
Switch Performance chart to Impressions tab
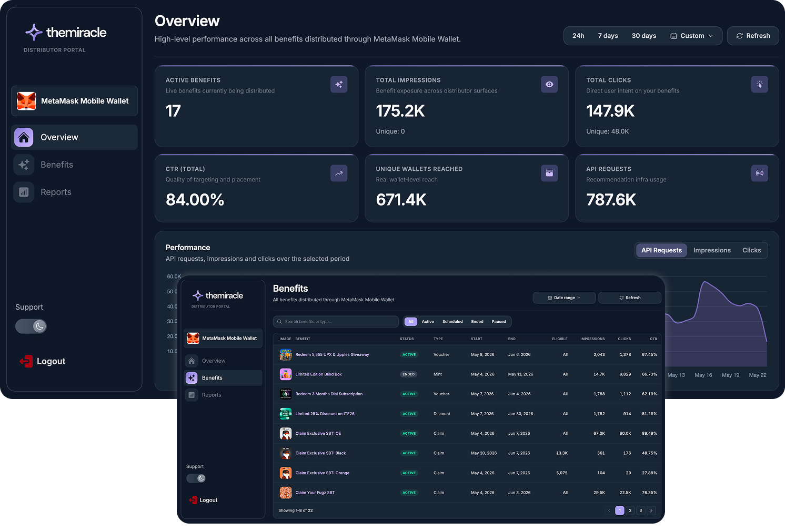(712, 250)
